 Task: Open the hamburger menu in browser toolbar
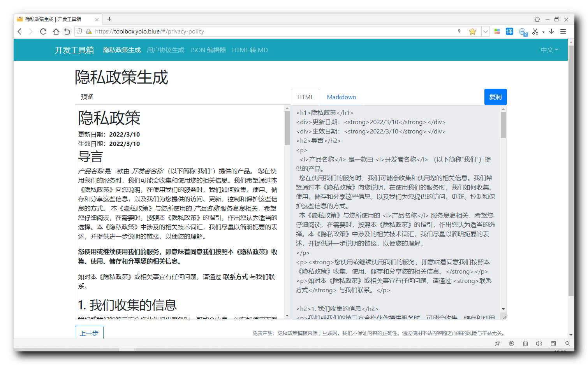[x=563, y=32]
